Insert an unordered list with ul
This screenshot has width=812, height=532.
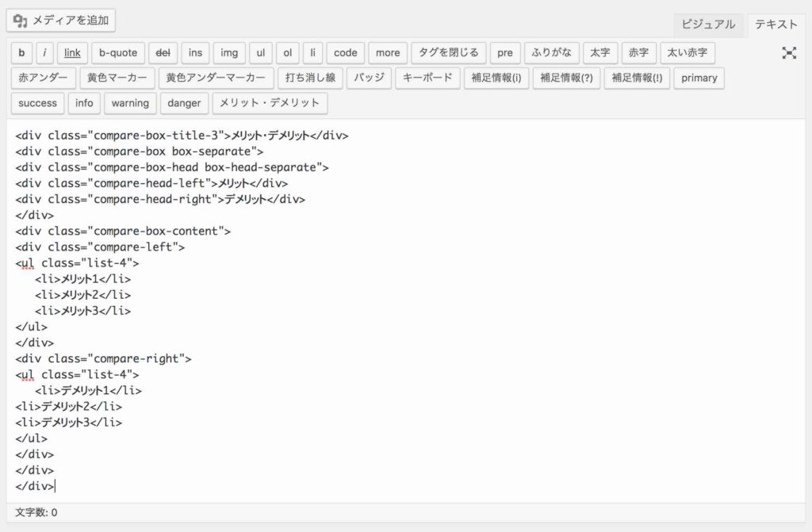pyautogui.click(x=261, y=53)
